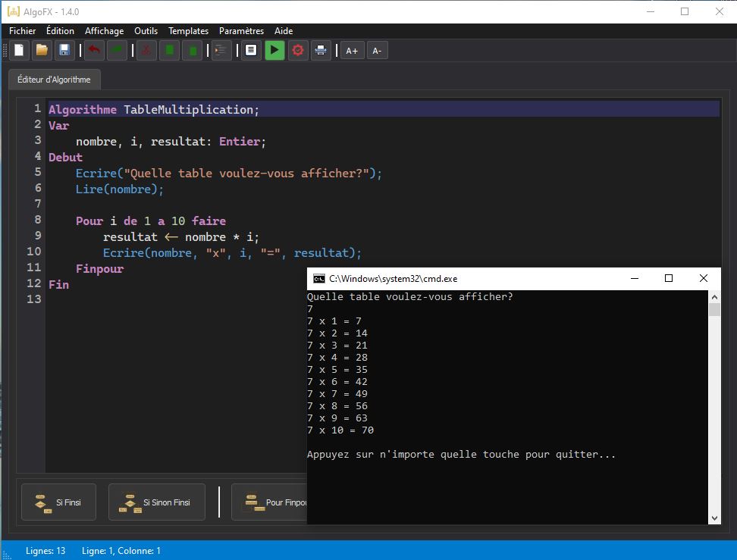The image size is (737, 560).
Task: Click 'Quelle table voulez-vous afficher?' in console
Action: click(x=410, y=297)
